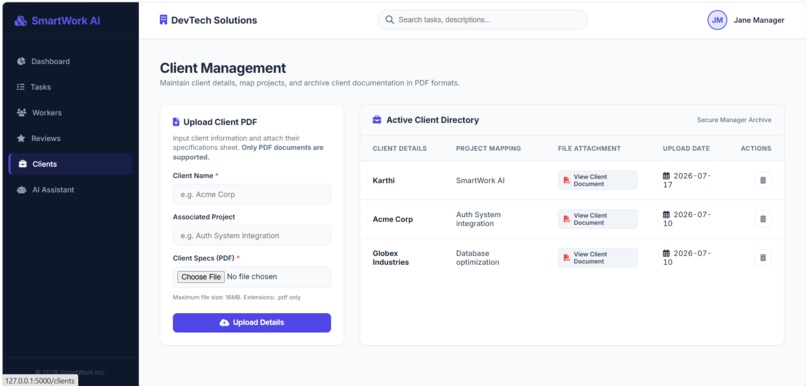Click the JM user avatar
This screenshot has height=386, width=806.
coord(717,20)
